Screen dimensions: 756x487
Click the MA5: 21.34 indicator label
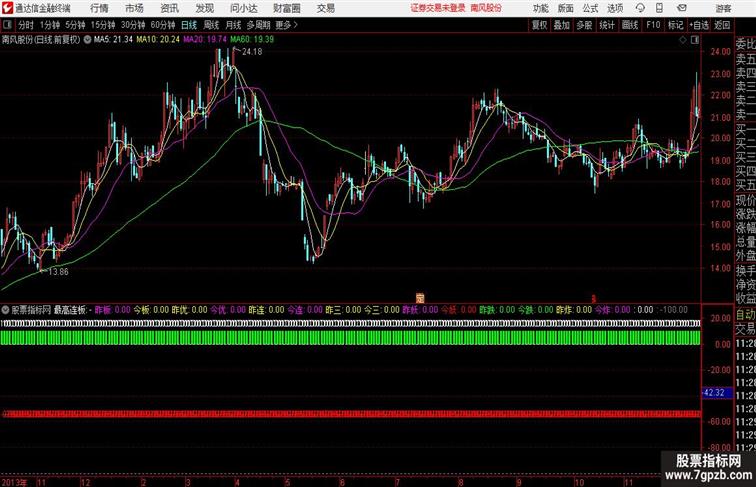click(113, 40)
